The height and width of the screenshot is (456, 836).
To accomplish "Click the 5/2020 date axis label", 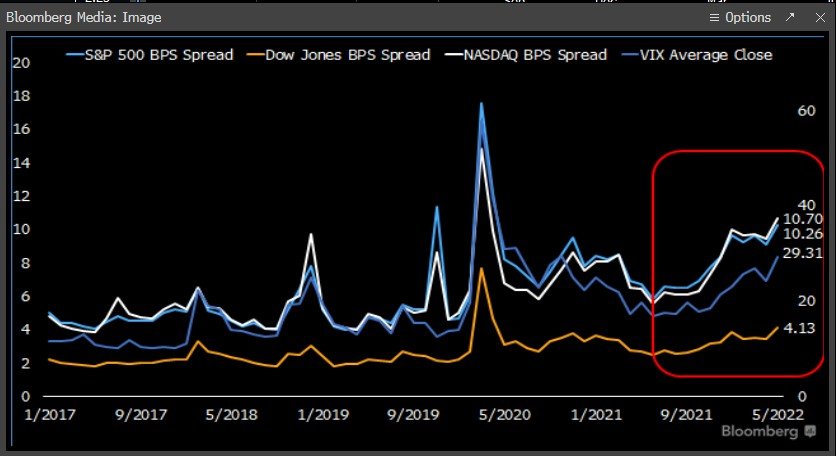I will (x=504, y=414).
